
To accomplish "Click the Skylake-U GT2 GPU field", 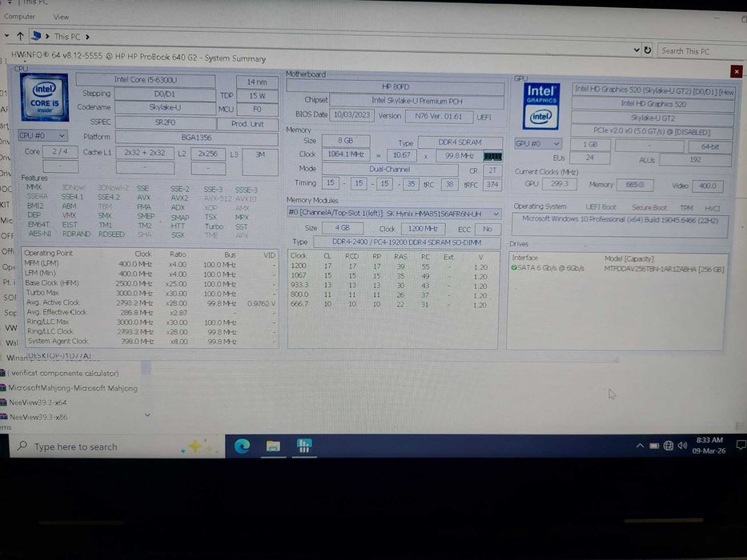I will 653,118.
